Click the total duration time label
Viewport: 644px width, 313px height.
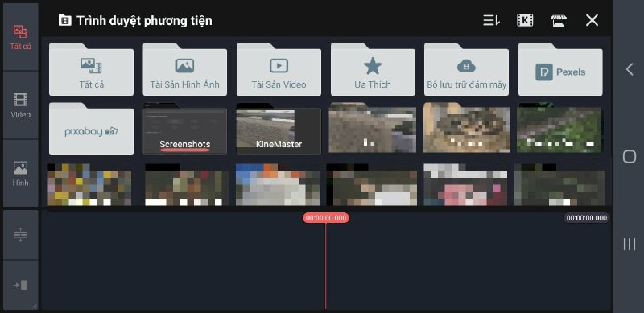(x=586, y=218)
